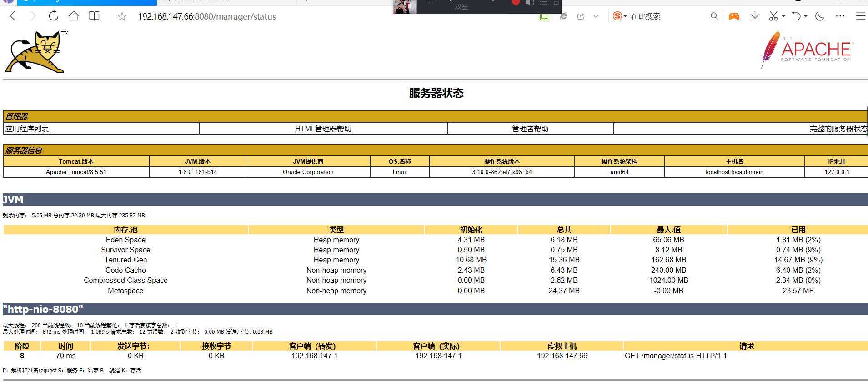
Task: Go to the browser home page
Action: [x=74, y=16]
